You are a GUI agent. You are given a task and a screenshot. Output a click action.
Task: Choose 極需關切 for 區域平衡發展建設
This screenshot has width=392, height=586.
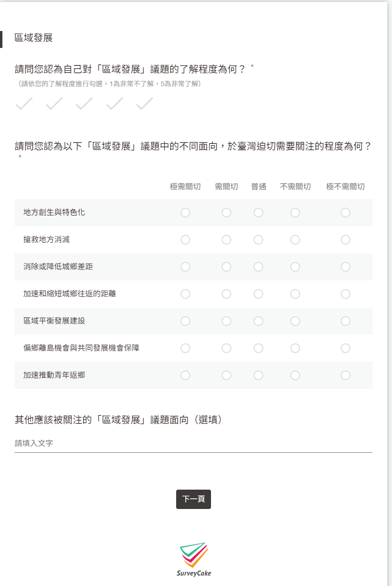point(185,321)
